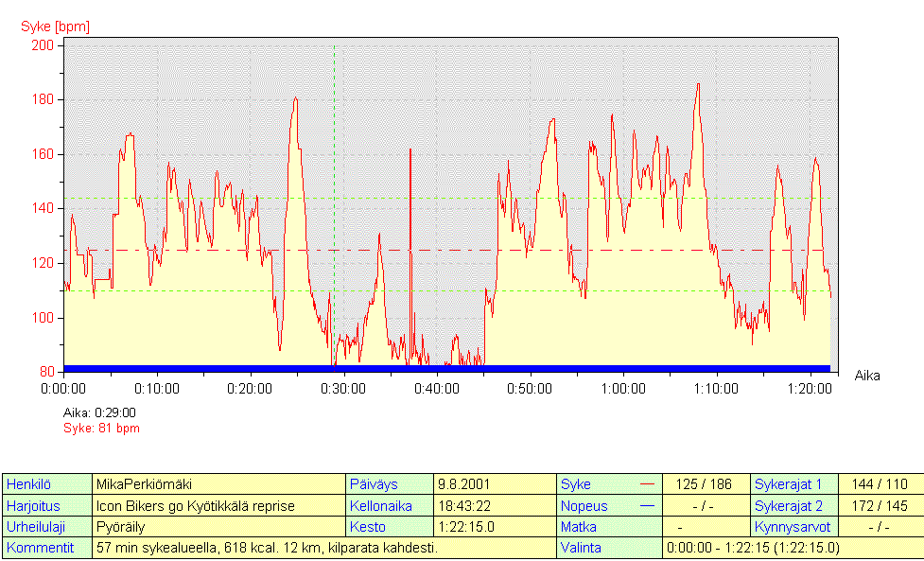Viewport: 924px width, 561px height.
Task: Click the blue selection bar under chart
Action: [446, 368]
